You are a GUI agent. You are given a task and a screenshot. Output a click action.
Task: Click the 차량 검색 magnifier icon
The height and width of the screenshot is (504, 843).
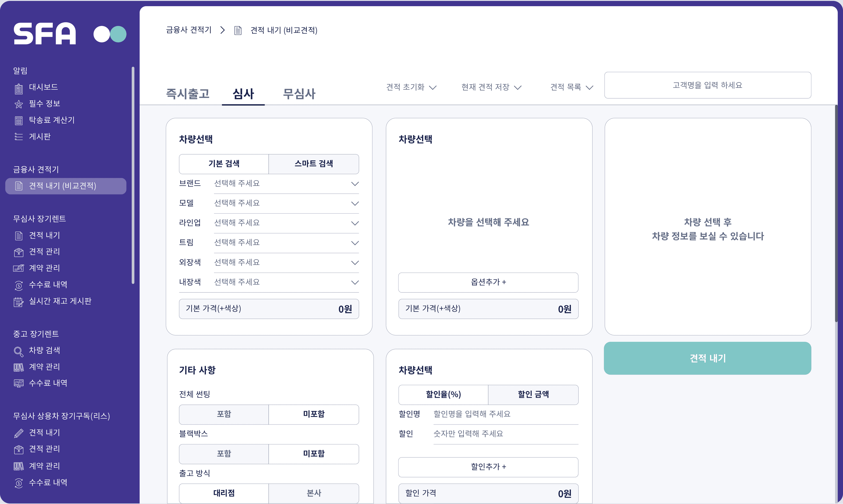(x=19, y=351)
